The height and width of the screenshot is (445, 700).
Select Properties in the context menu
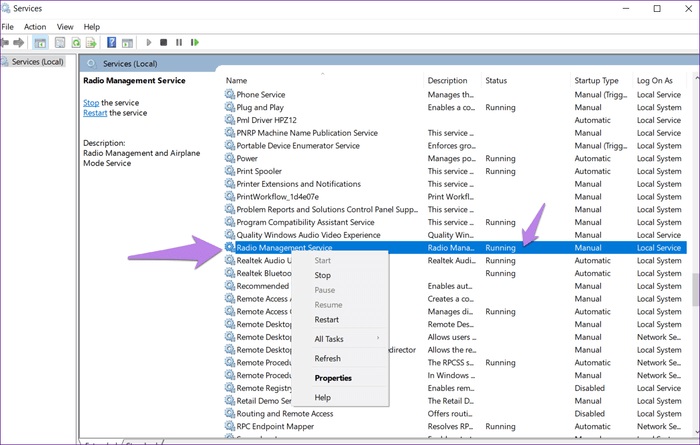[x=333, y=378]
